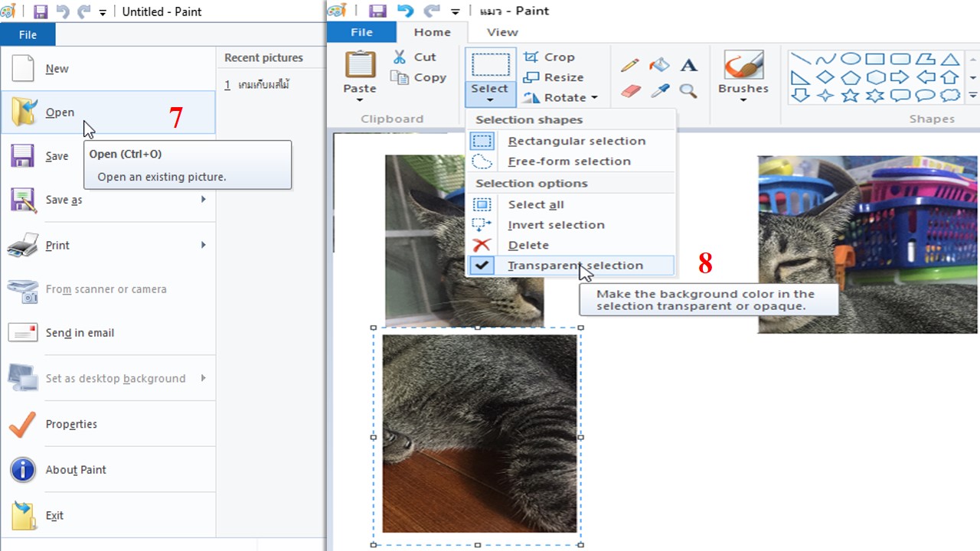Expand the Print submenu arrow
Image resolution: width=980 pixels, height=551 pixels.
pyautogui.click(x=204, y=245)
